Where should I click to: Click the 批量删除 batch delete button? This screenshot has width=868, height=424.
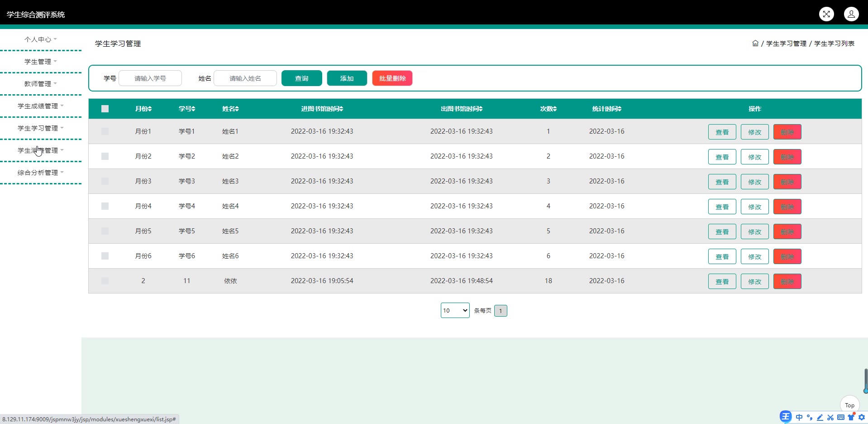point(392,78)
